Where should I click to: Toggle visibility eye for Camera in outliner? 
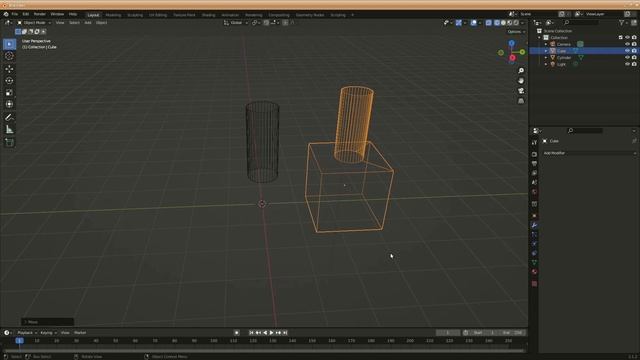(627, 44)
